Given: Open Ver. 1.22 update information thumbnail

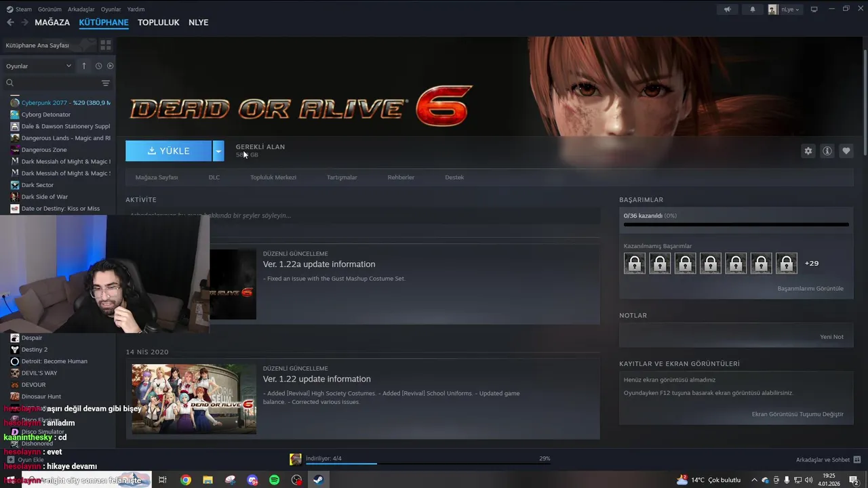Looking at the screenshot, I should 194,399.
